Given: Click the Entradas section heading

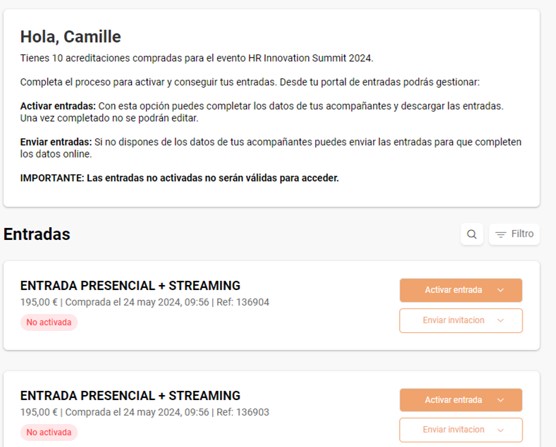Looking at the screenshot, I should [x=37, y=234].
